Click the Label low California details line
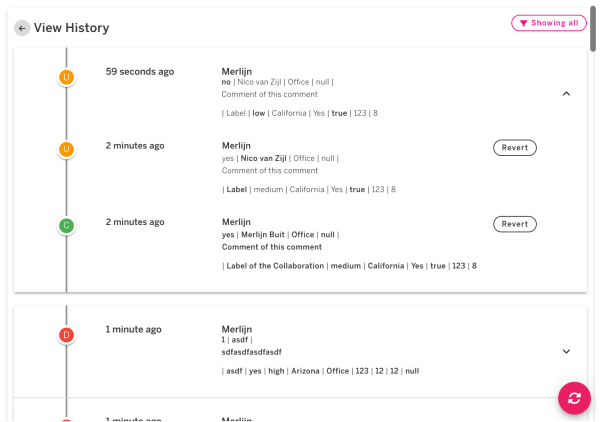600x422 pixels. click(308, 113)
